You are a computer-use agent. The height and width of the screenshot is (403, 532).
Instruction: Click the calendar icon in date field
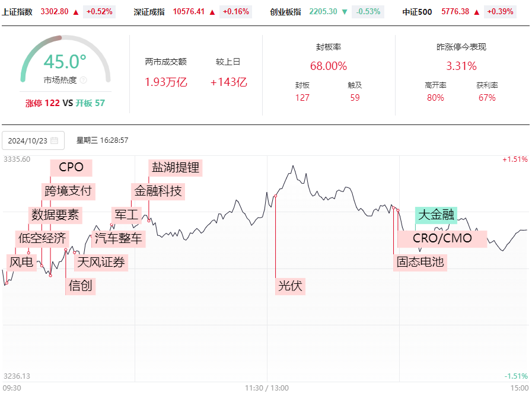click(55, 140)
